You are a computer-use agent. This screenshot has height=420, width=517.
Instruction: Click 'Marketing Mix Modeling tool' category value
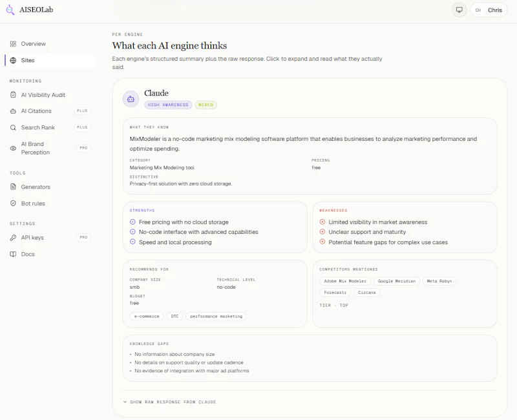[162, 168]
